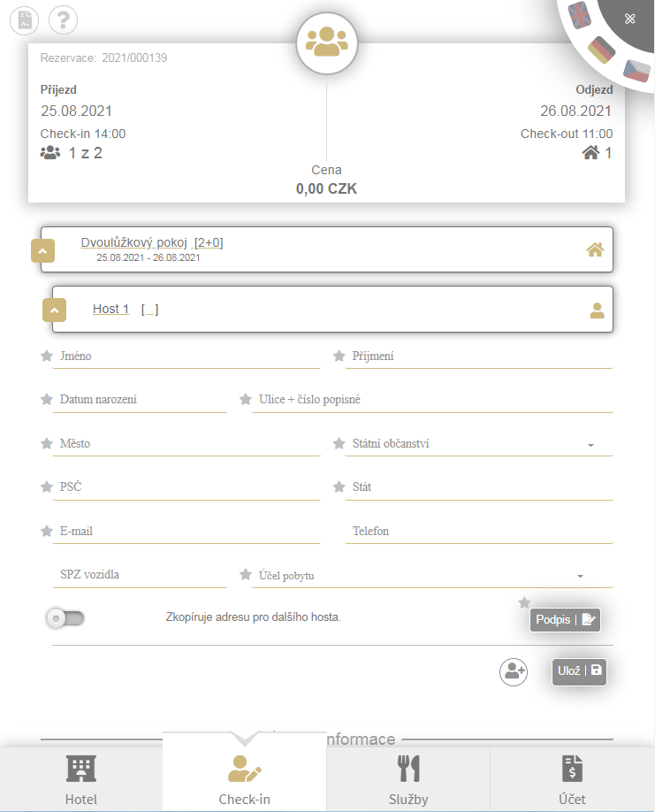Click the guests group icon at top
This screenshot has height=812, width=655.
(x=326, y=42)
